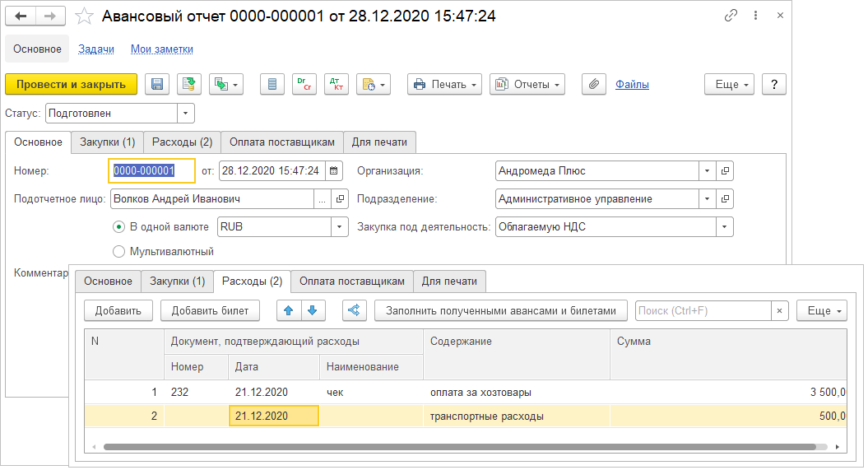Click the Подотчетное лицо field
The image size is (868, 470).
point(212,198)
